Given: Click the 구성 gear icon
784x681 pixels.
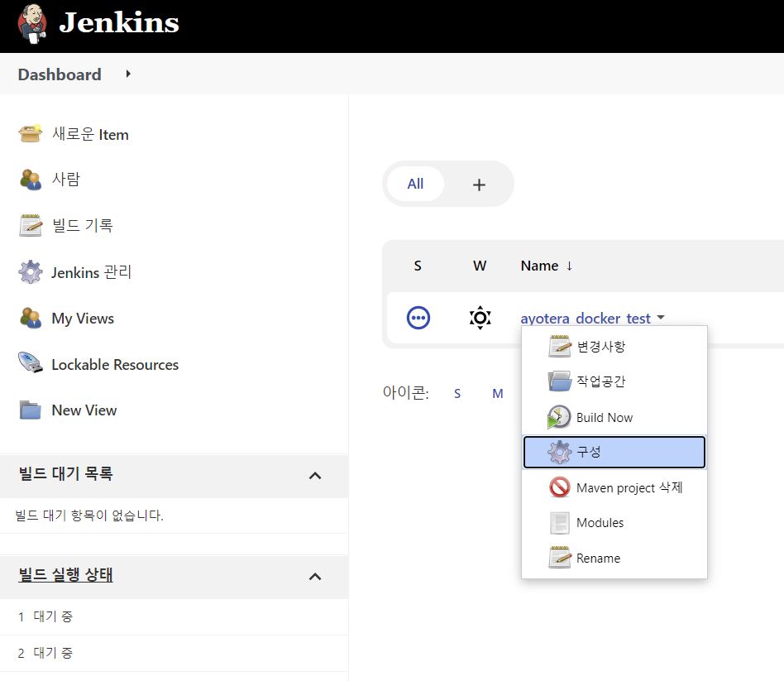Looking at the screenshot, I should click(560, 452).
